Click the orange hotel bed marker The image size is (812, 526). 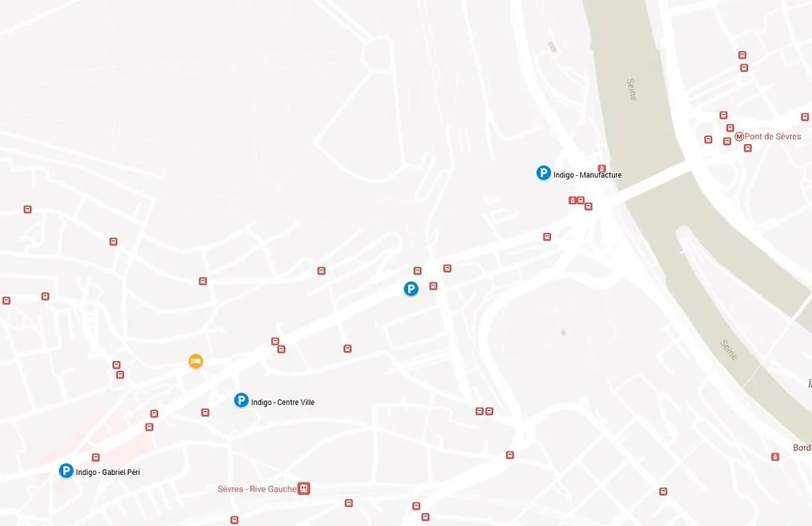(195, 361)
